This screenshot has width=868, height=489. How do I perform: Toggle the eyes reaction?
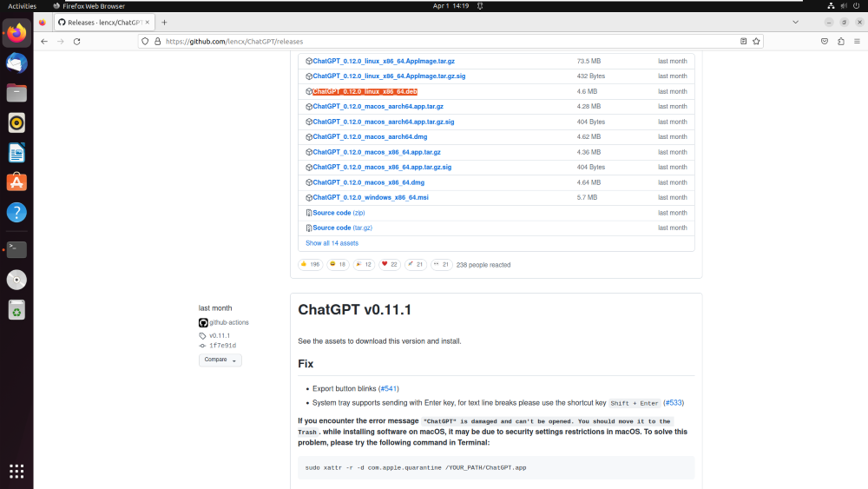coord(441,265)
